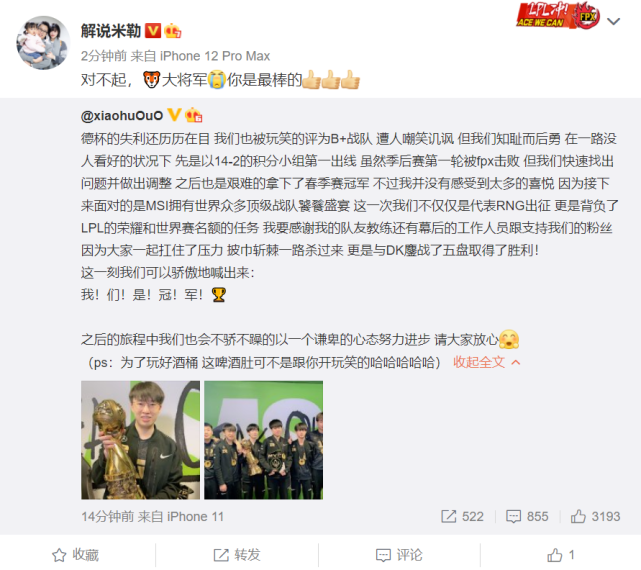The image size is (641, 570).
Task: Like the post with bottom thumbs-up
Action: (x=555, y=555)
